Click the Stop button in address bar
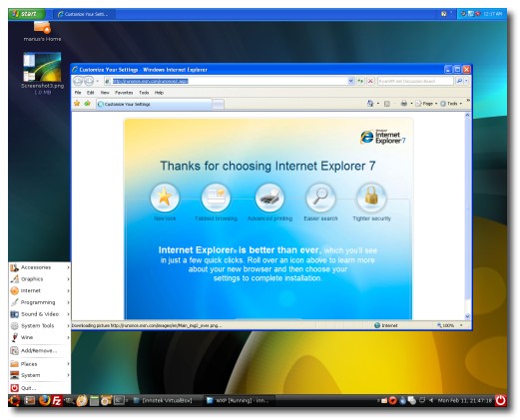This screenshot has height=420, width=520. 370,81
